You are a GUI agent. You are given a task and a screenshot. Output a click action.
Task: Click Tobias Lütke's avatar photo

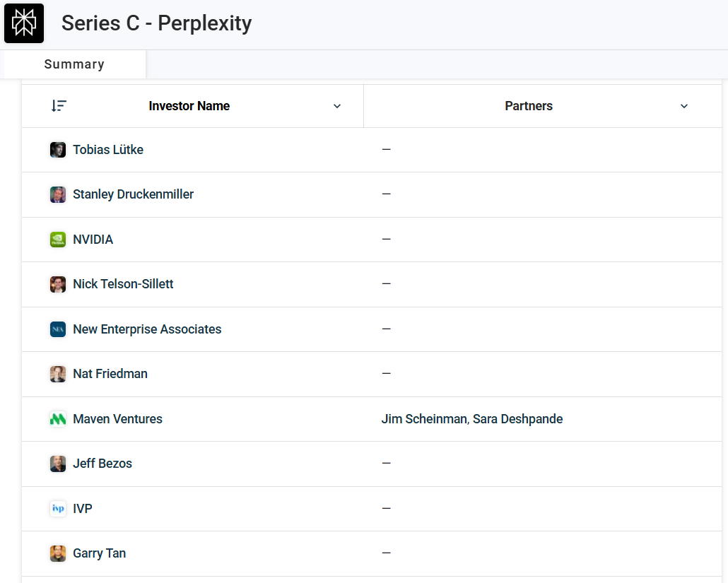tap(58, 150)
